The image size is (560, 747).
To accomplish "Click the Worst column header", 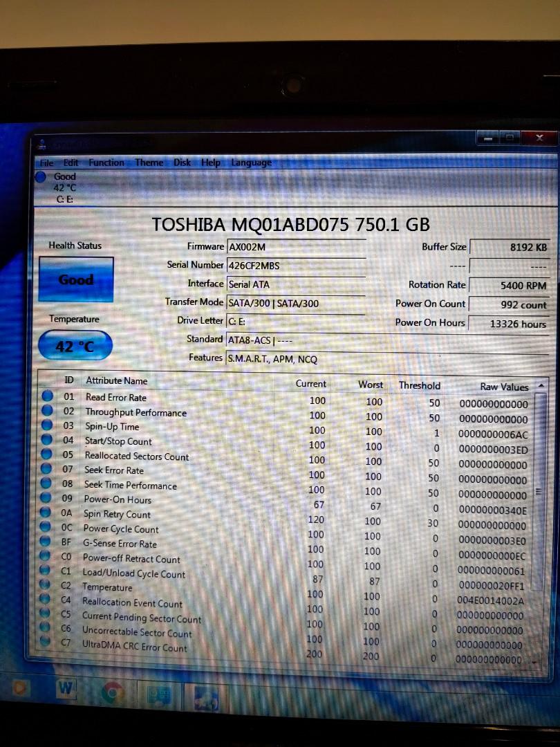I will coord(371,385).
